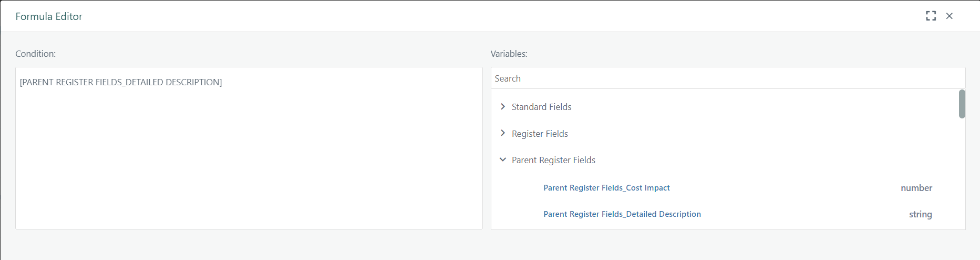Collapse the Parent Register Fields chevron
Screen dimensions: 980x260
503,159
